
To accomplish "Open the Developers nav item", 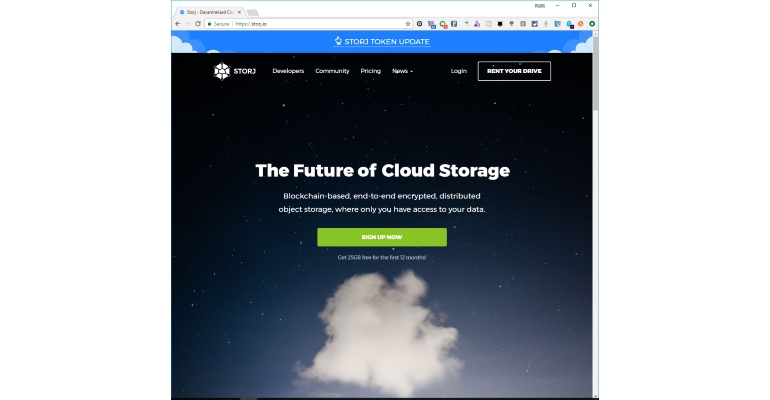I will pyautogui.click(x=288, y=71).
